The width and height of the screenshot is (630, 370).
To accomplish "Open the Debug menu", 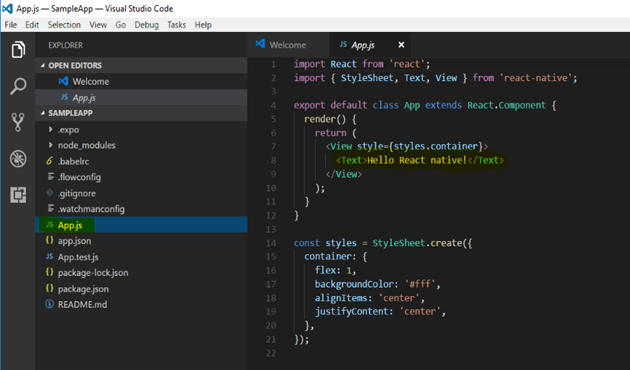I will (147, 25).
